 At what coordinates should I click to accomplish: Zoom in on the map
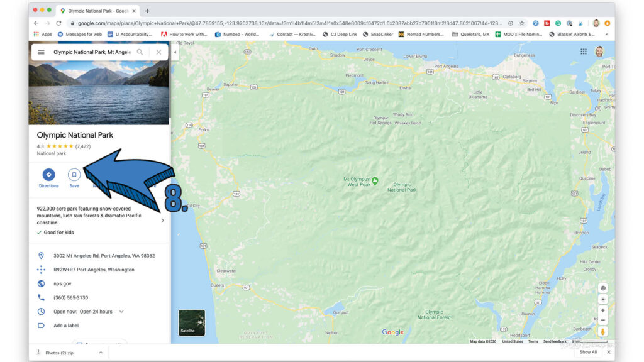(x=603, y=310)
